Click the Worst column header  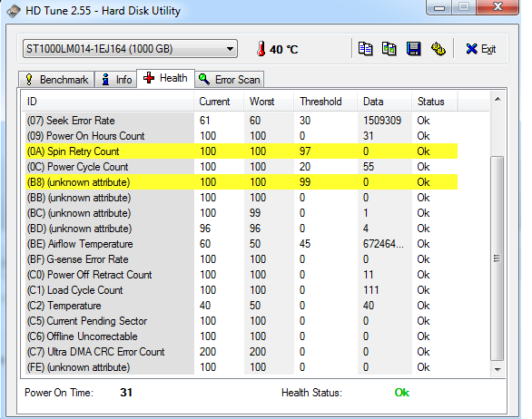point(269,102)
